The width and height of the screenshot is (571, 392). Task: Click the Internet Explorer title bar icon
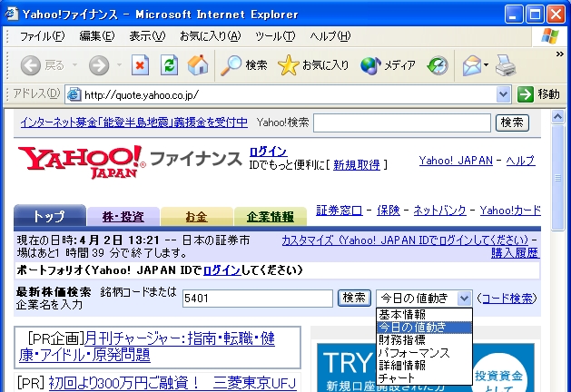(x=11, y=14)
